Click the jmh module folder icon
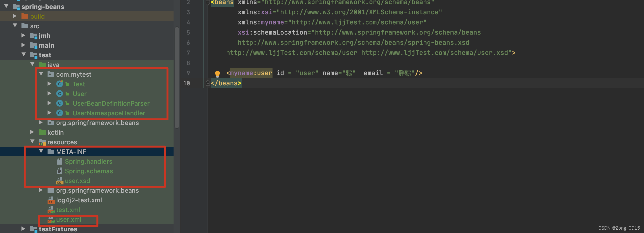644x233 pixels. (34, 36)
